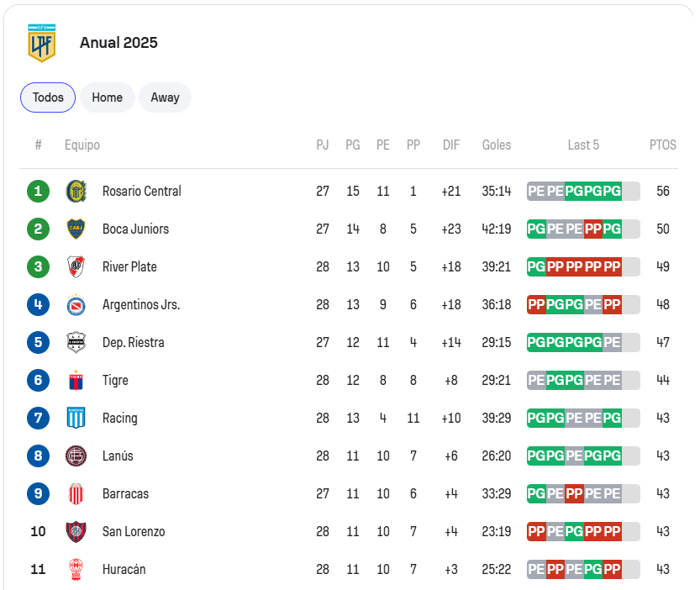700x590 pixels.
Task: Open the Barracas team link
Action: tap(125, 493)
